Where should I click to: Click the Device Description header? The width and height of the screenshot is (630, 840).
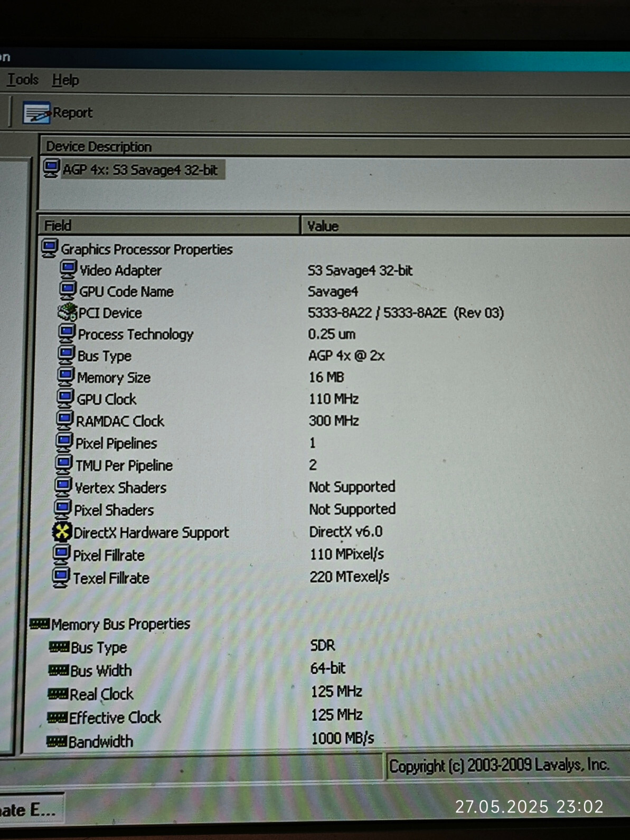coord(335,146)
